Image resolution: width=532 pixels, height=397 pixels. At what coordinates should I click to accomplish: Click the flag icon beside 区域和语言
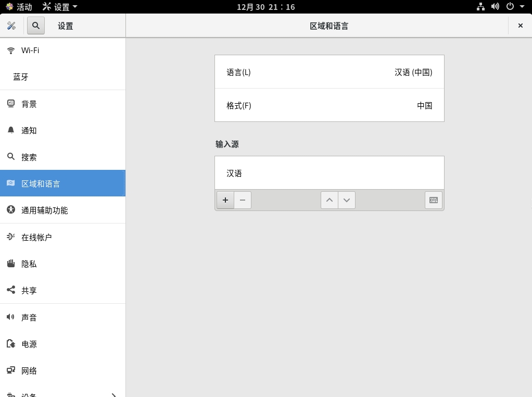coord(11,183)
